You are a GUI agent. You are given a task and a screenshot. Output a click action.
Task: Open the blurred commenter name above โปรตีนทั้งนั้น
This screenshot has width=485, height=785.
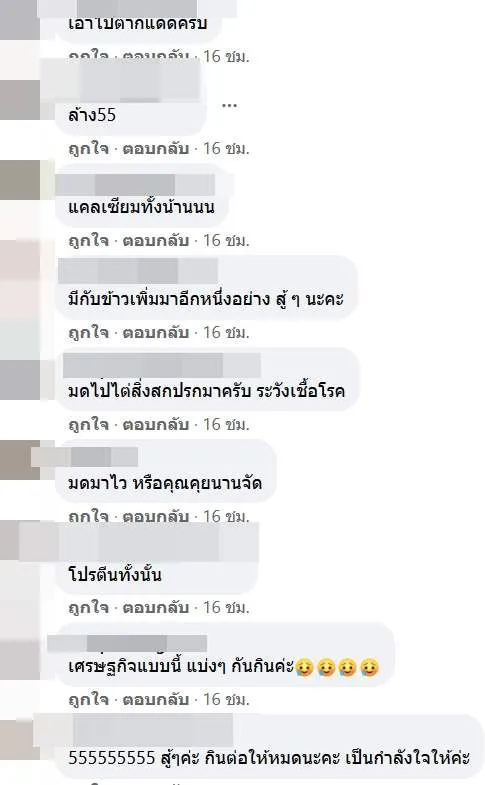tap(139, 542)
